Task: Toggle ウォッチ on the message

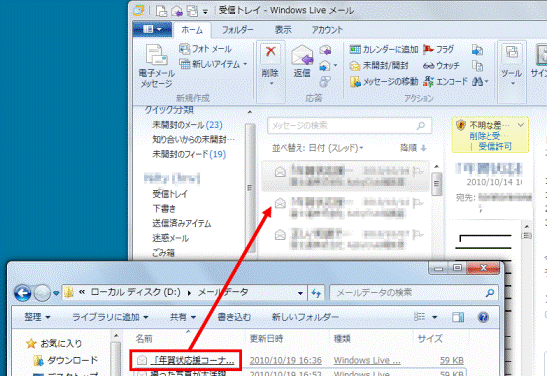Action: pos(441,66)
